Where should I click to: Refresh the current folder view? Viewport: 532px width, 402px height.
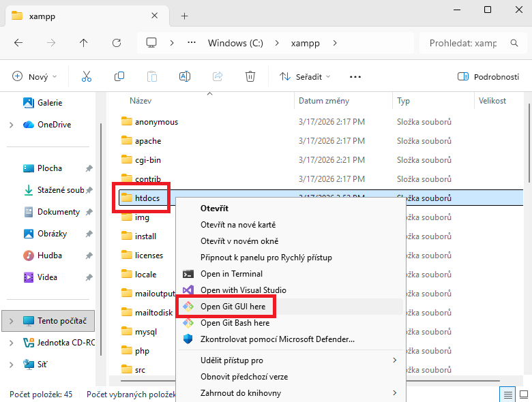117,43
